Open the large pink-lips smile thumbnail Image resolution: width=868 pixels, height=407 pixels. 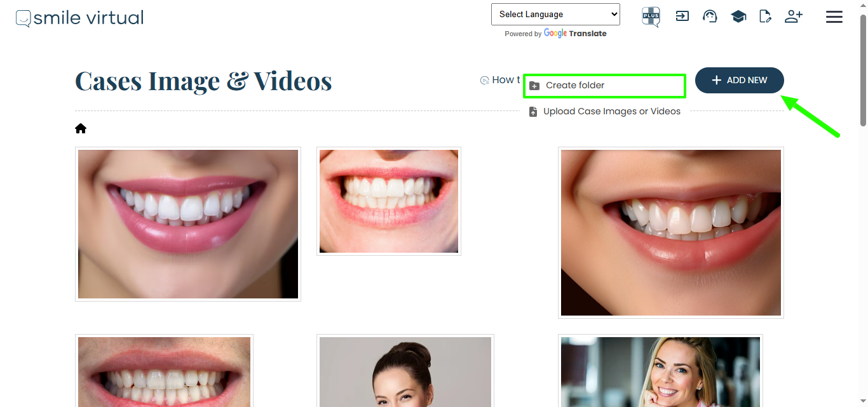(x=188, y=224)
